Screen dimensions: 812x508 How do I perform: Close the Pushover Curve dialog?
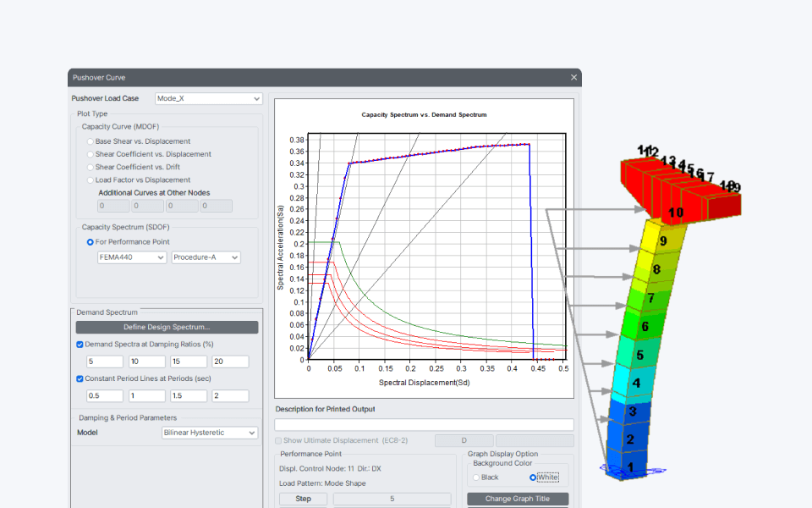[573, 77]
